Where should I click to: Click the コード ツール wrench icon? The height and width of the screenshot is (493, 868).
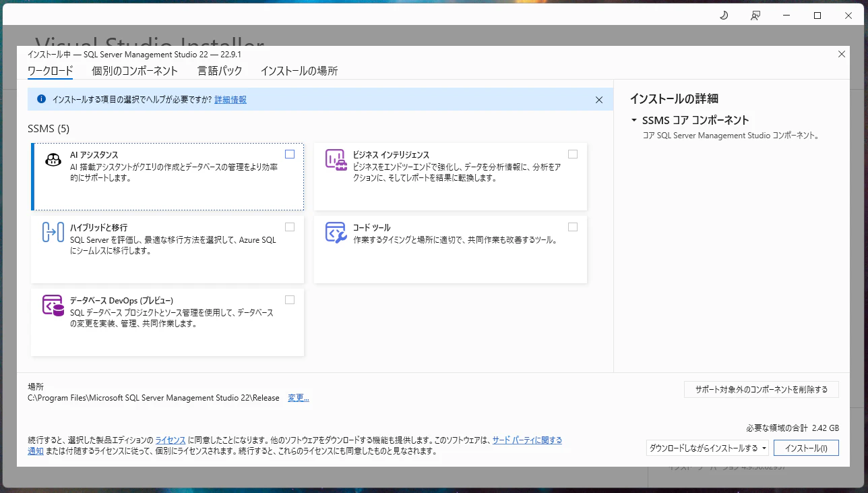point(336,233)
